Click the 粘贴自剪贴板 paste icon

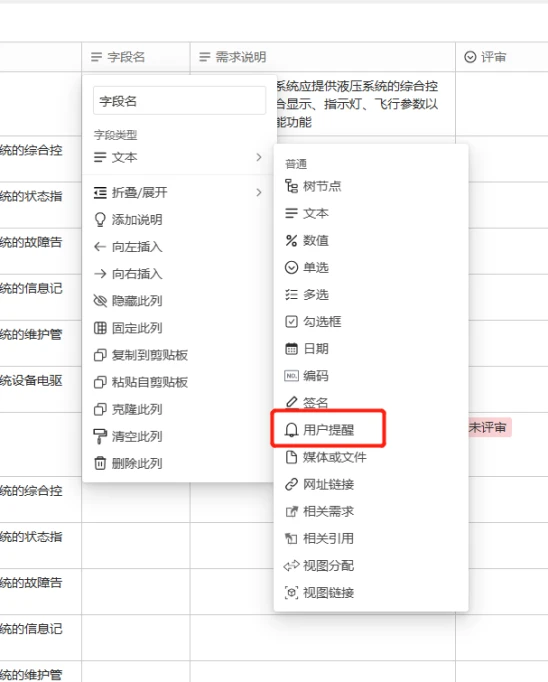coord(100,382)
